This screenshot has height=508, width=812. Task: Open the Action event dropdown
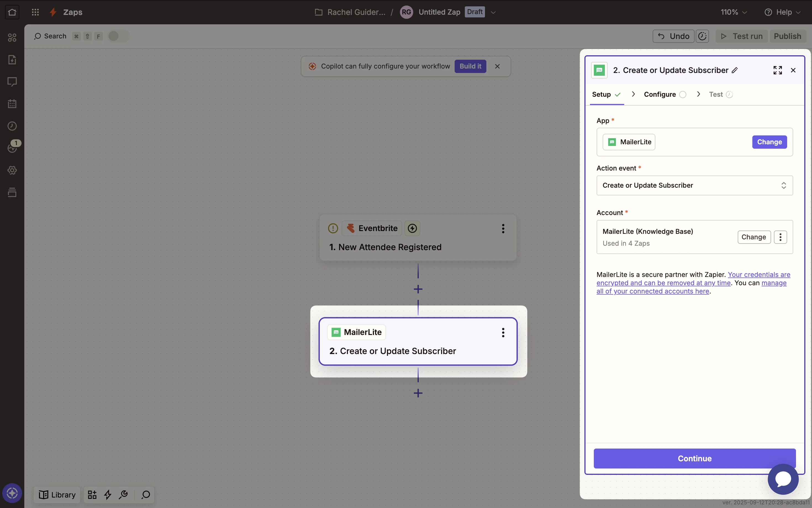pyautogui.click(x=695, y=185)
